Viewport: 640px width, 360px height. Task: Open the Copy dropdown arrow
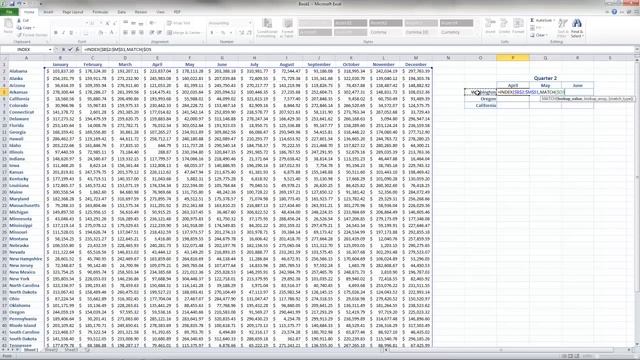[x=34, y=28]
